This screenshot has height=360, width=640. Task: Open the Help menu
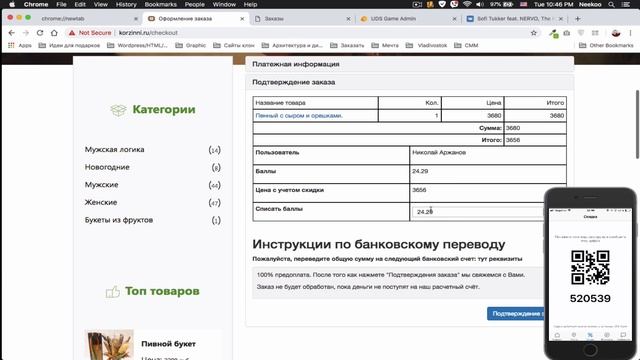(x=250, y=4)
